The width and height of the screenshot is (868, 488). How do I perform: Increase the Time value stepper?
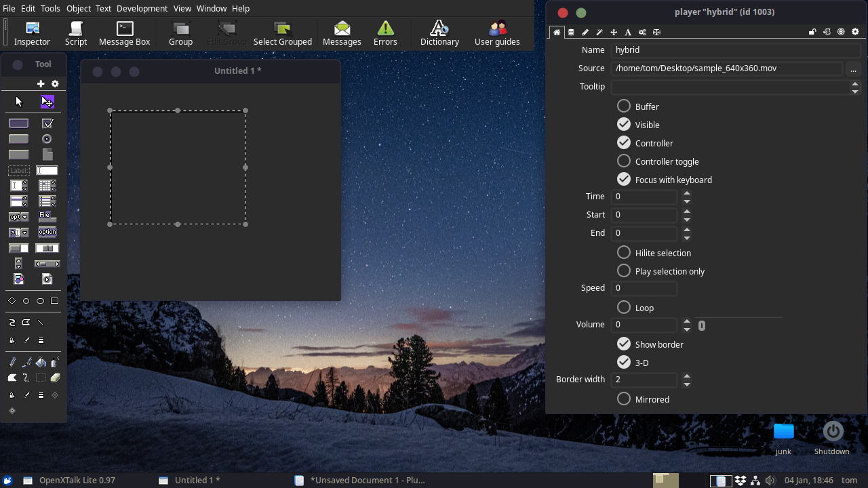click(687, 192)
